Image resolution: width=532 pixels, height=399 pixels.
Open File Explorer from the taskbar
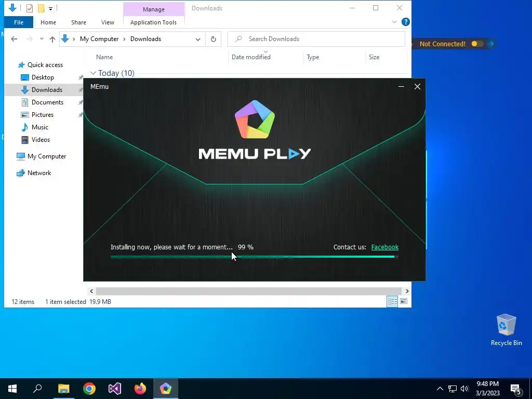63,389
